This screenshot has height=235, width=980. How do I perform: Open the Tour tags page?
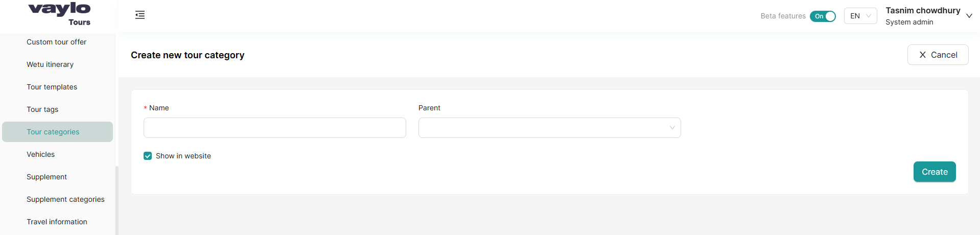tap(42, 109)
